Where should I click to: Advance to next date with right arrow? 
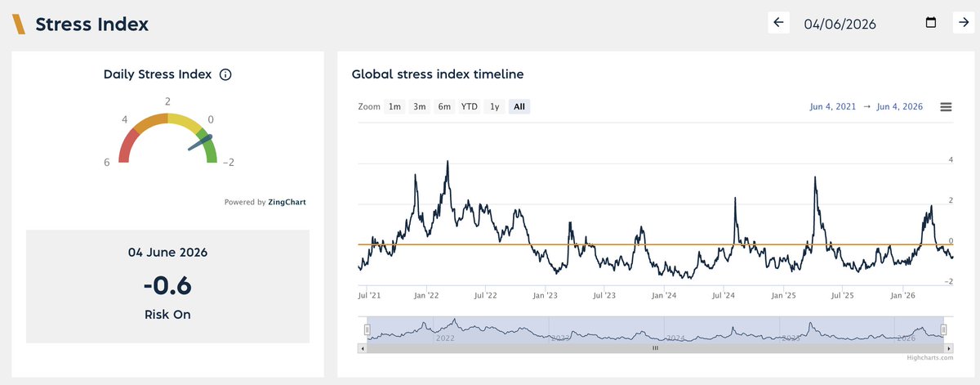(x=963, y=23)
